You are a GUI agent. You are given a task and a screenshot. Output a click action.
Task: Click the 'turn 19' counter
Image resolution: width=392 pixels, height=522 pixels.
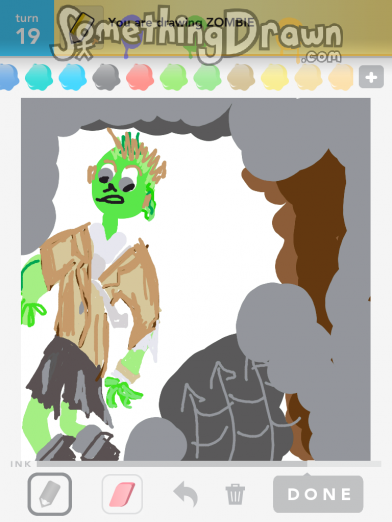(27, 28)
